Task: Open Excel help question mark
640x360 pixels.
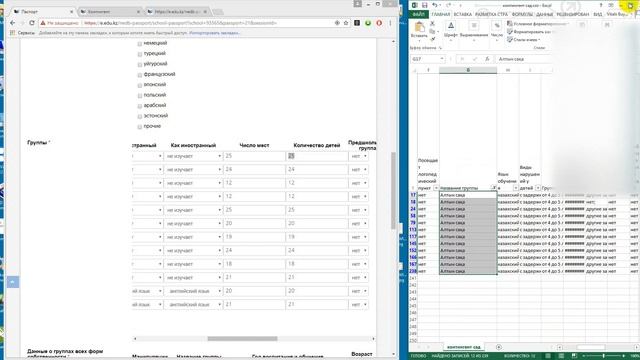Action: click(601, 5)
